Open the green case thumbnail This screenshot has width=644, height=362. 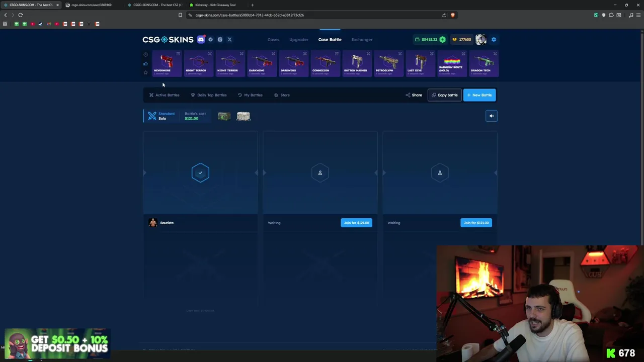point(224,116)
